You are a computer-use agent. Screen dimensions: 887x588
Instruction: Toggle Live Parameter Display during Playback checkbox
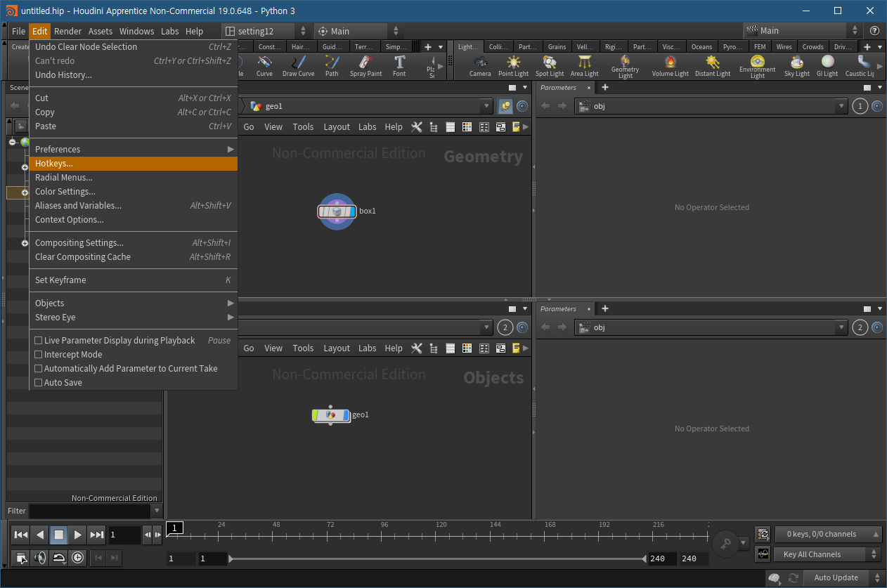point(39,341)
